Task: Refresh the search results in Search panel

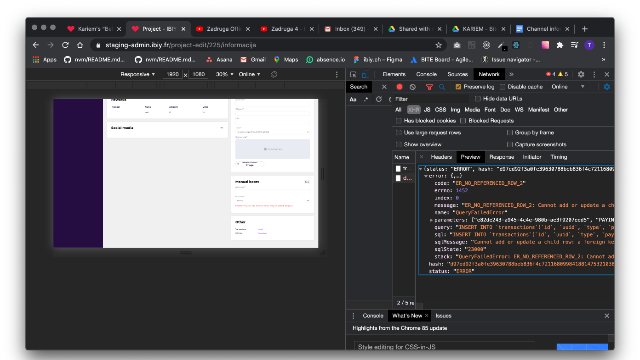Action: 379,99
